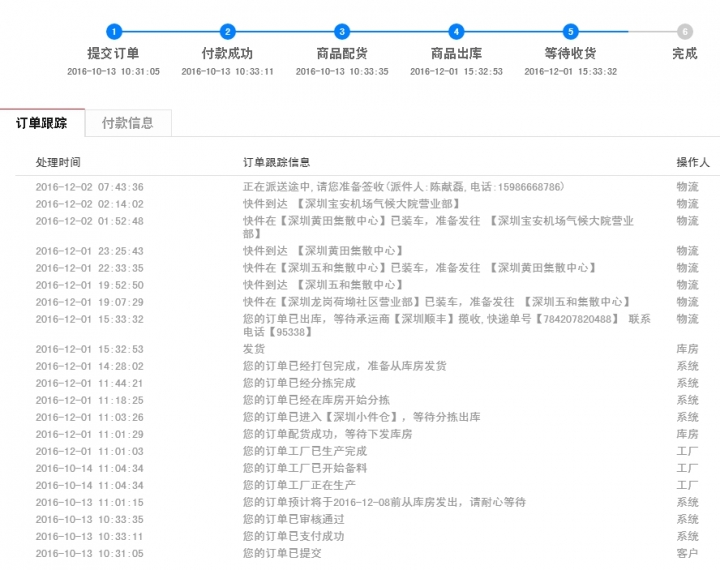This screenshot has height=570, width=720.
Task: Click operator 客户 in the last row
Action: pos(687,553)
